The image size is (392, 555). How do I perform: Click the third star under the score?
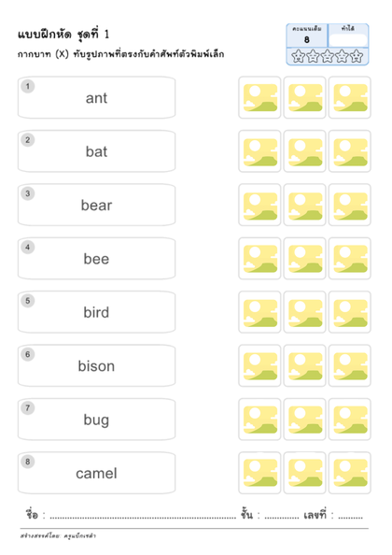point(328,56)
